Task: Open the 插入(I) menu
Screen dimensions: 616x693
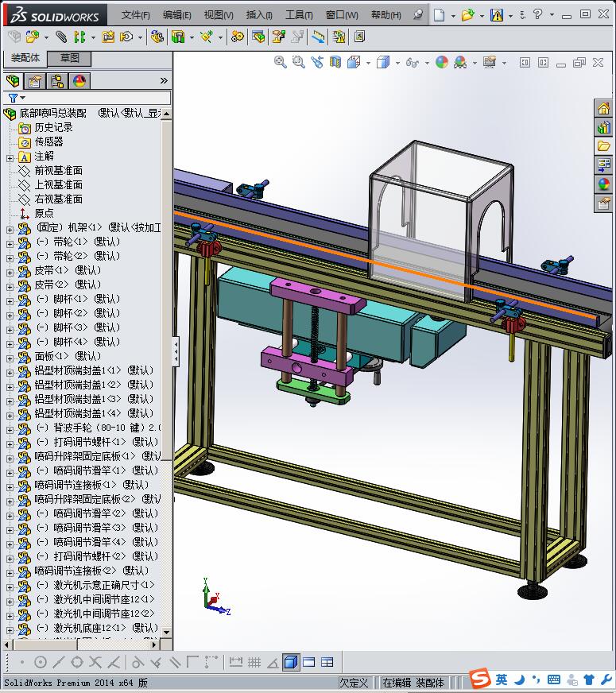Action: tap(259, 15)
